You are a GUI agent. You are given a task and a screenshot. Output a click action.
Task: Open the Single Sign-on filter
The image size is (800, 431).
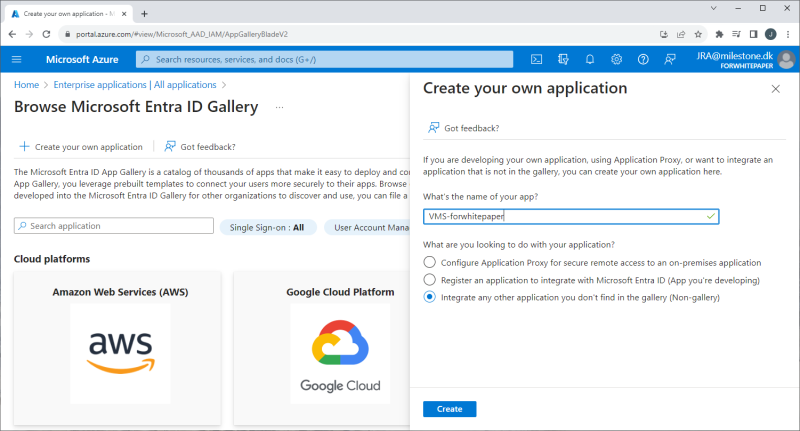(267, 227)
